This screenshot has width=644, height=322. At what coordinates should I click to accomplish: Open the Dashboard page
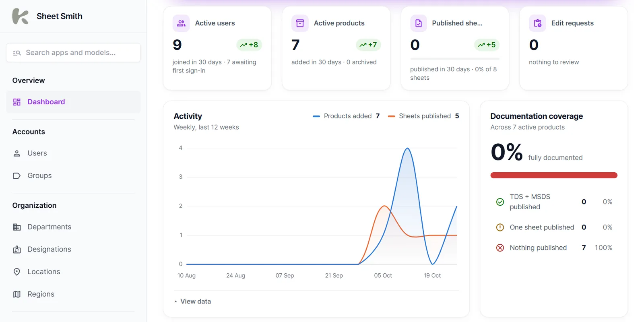[x=73, y=102]
